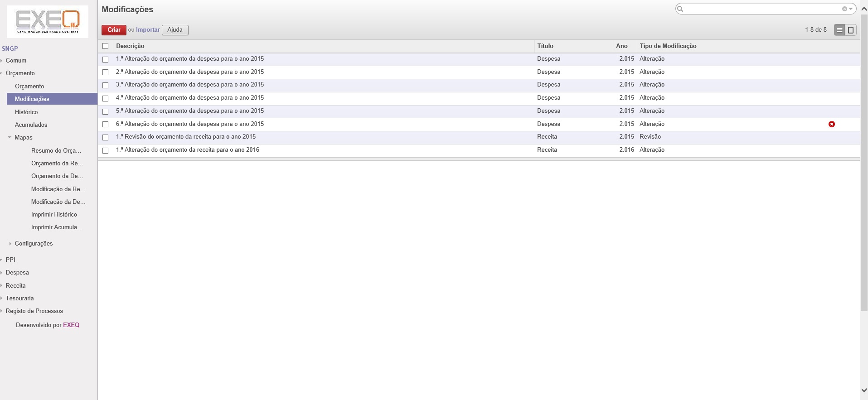Image resolution: width=868 pixels, height=400 pixels.
Task: Open the Histórico menu item
Action: (x=26, y=112)
